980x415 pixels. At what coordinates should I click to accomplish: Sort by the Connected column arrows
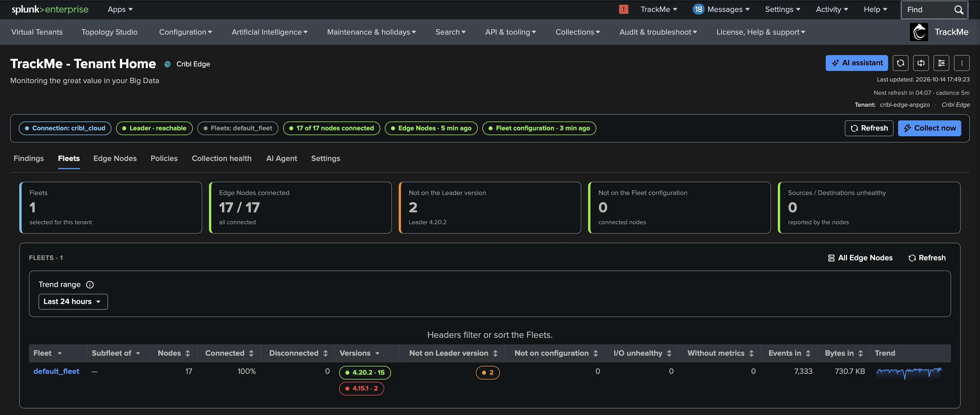click(251, 353)
